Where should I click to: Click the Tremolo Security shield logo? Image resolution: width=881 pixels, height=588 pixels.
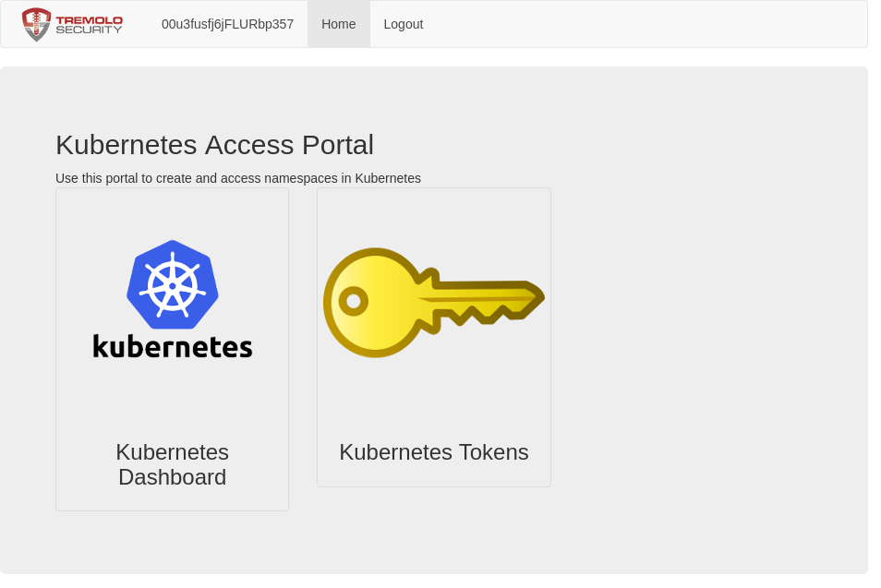pos(36,25)
